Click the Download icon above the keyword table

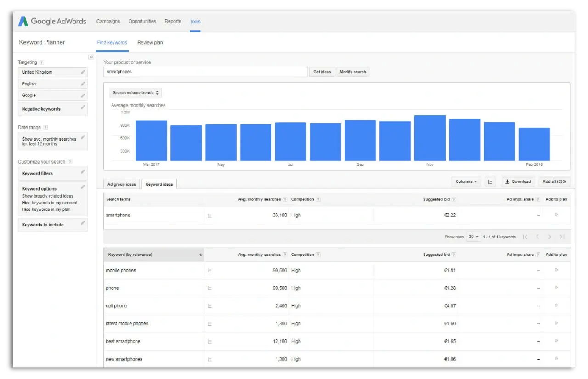pyautogui.click(x=518, y=181)
